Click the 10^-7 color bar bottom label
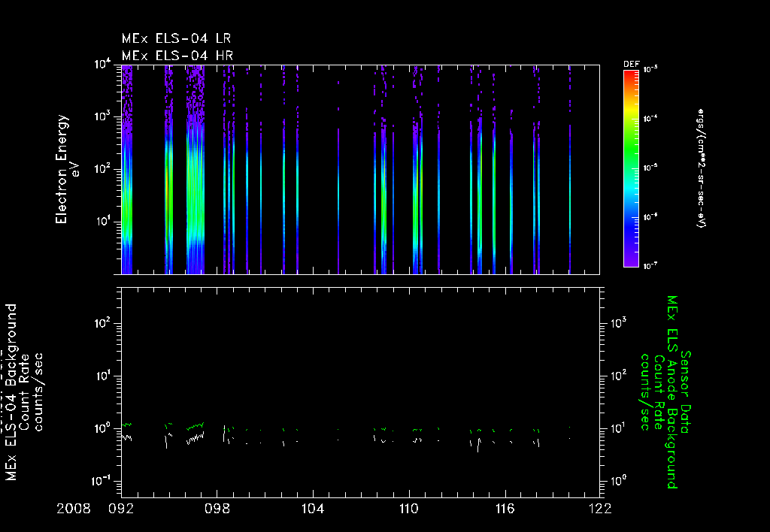Viewport: 770px width, 532px height. click(x=650, y=266)
